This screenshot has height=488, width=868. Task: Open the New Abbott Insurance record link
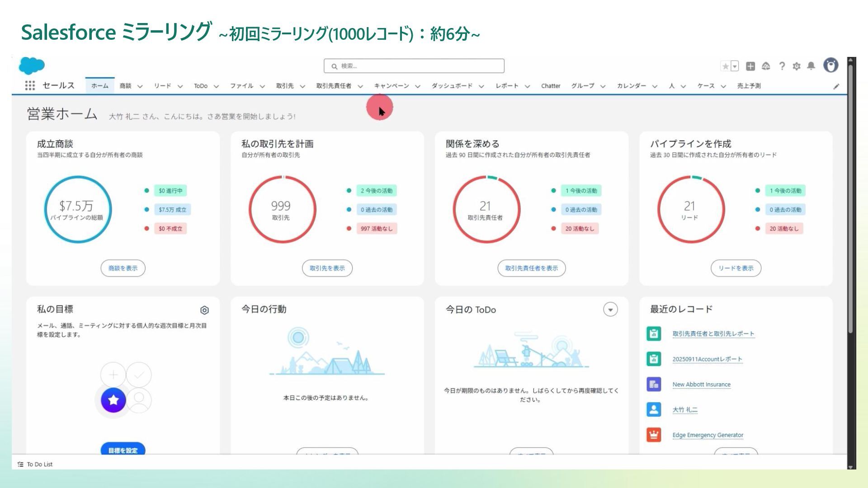point(701,385)
